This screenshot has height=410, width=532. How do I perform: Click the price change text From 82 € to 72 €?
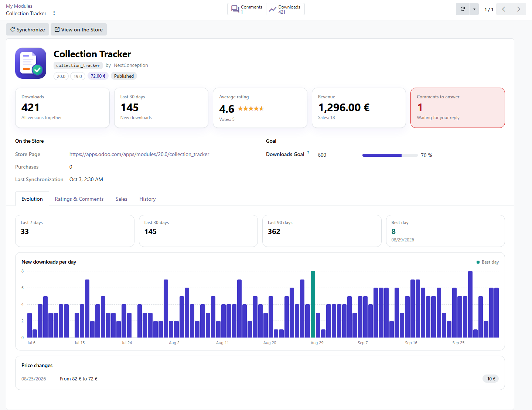pyautogui.click(x=79, y=379)
